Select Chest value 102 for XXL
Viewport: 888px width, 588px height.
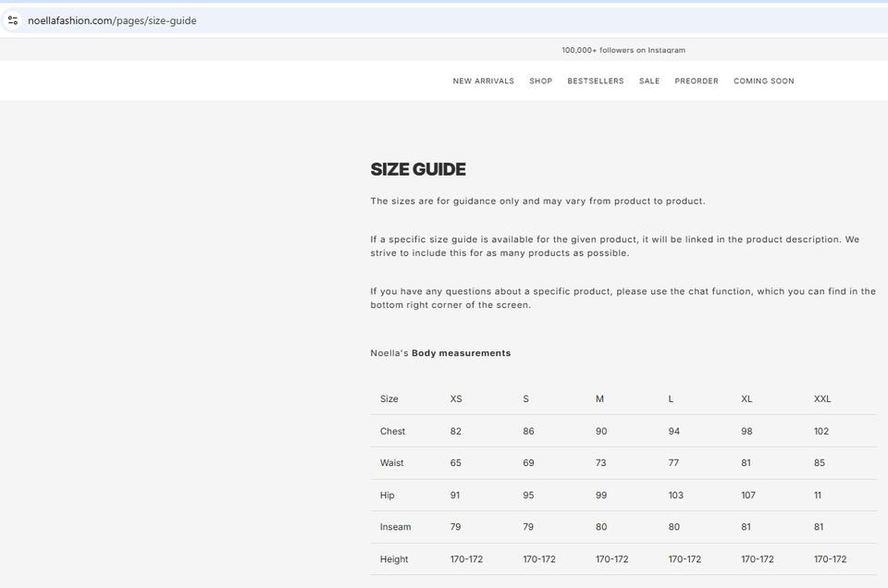pos(821,431)
